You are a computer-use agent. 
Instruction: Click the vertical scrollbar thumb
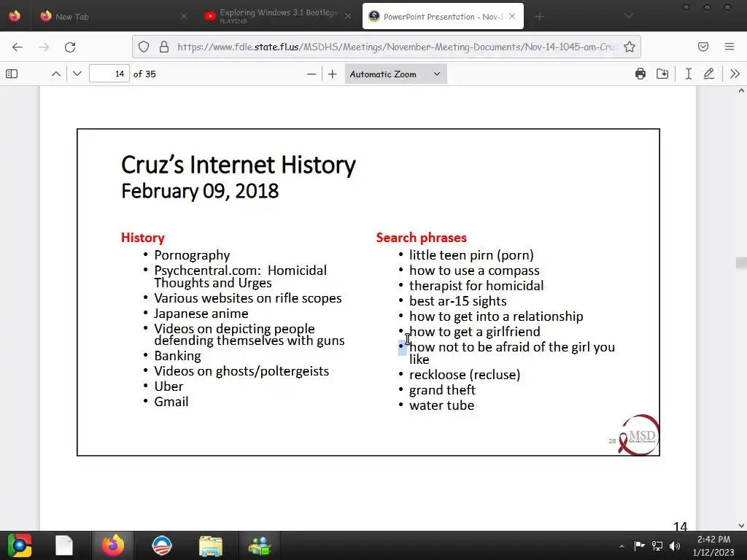coord(741,262)
